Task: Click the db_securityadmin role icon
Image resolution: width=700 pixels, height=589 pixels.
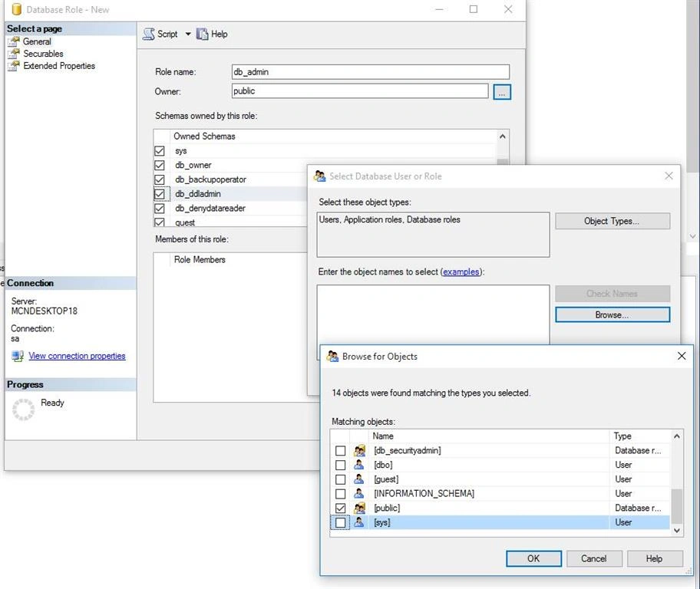Action: [359, 450]
